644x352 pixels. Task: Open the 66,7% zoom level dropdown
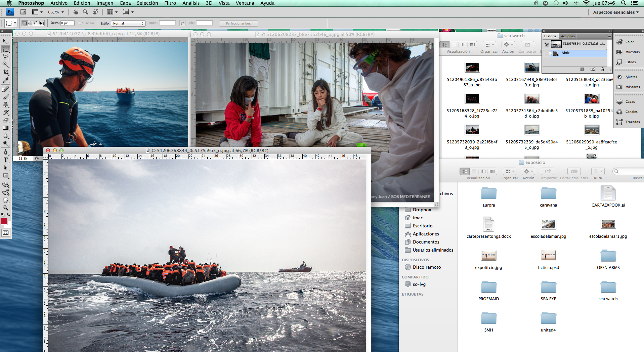click(56, 12)
